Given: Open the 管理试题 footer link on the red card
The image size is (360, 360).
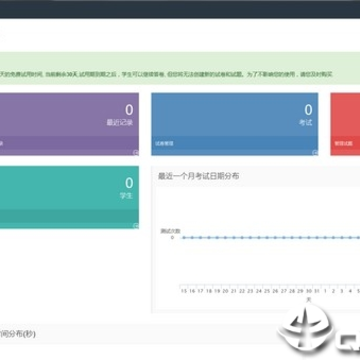Looking at the screenshot, I should pos(343,144).
